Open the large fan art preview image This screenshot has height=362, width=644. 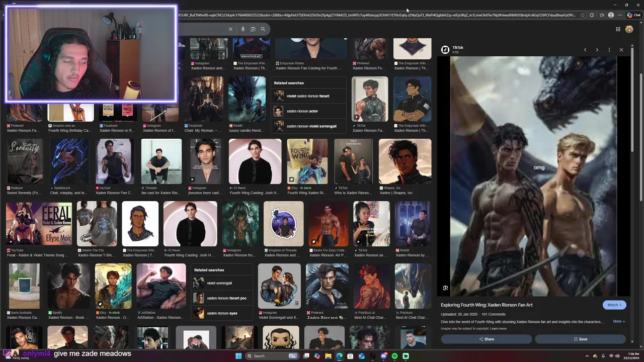click(533, 176)
